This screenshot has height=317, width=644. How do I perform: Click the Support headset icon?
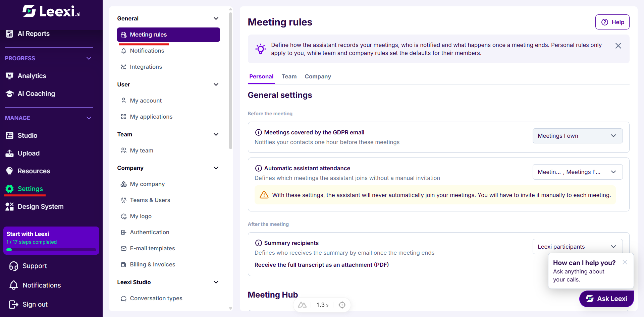13,266
